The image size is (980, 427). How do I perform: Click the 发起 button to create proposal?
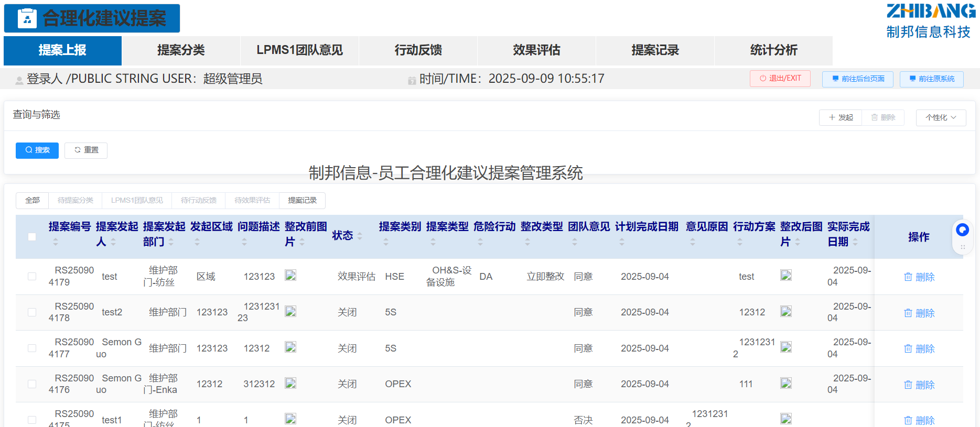coord(841,117)
